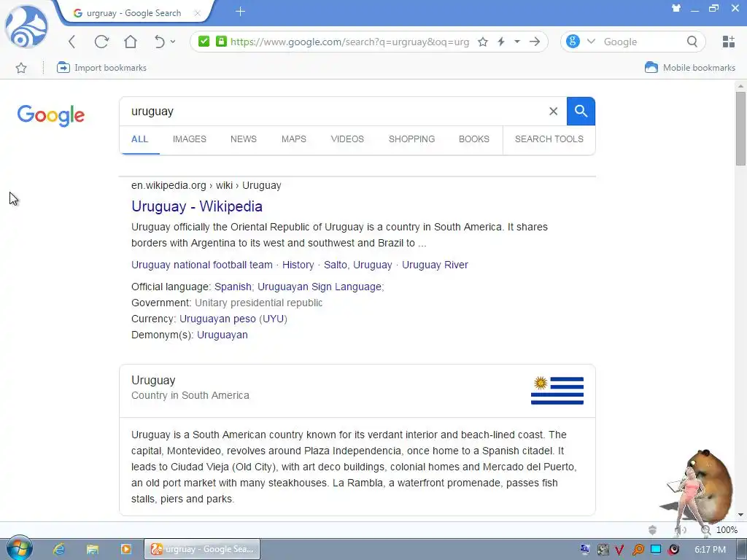Go back with the back arrow
The width and height of the screenshot is (747, 560).
[72, 42]
